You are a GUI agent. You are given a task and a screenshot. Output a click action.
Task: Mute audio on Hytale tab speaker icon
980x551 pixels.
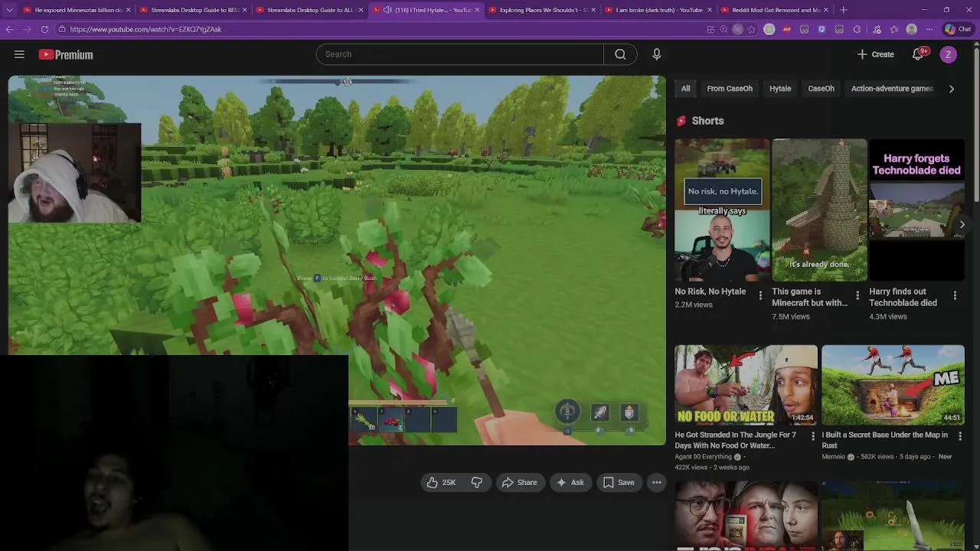387,10
